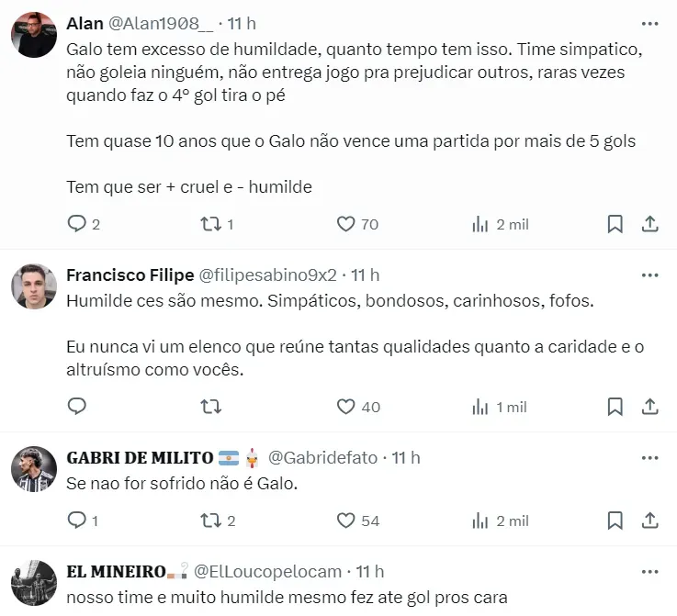Open EL MINEIRO's avatar

click(x=34, y=584)
